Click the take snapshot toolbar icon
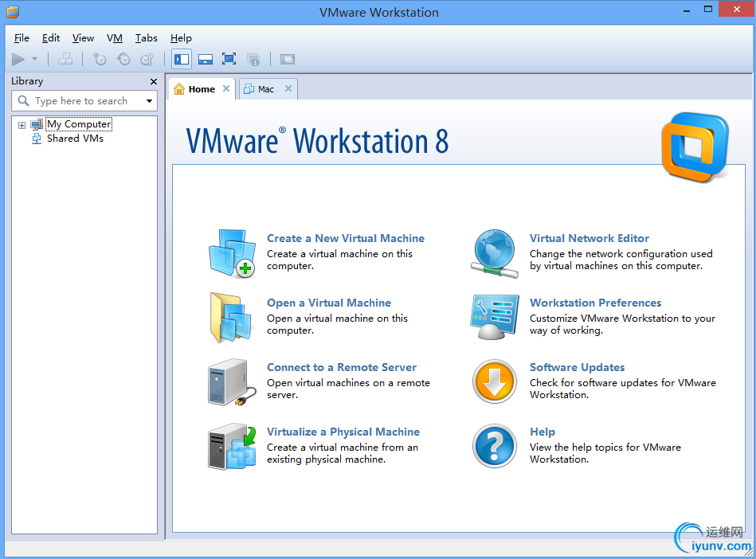This screenshot has height=559, width=756. click(100, 59)
